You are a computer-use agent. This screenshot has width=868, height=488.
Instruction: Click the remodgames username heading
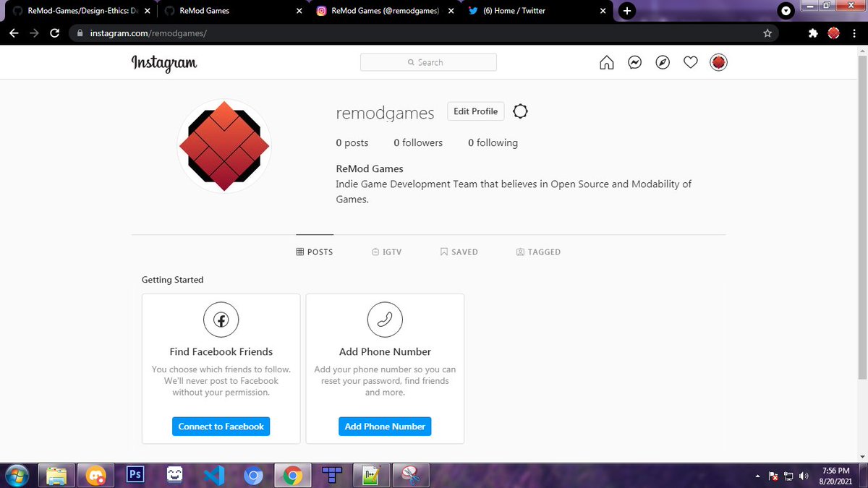pos(385,114)
